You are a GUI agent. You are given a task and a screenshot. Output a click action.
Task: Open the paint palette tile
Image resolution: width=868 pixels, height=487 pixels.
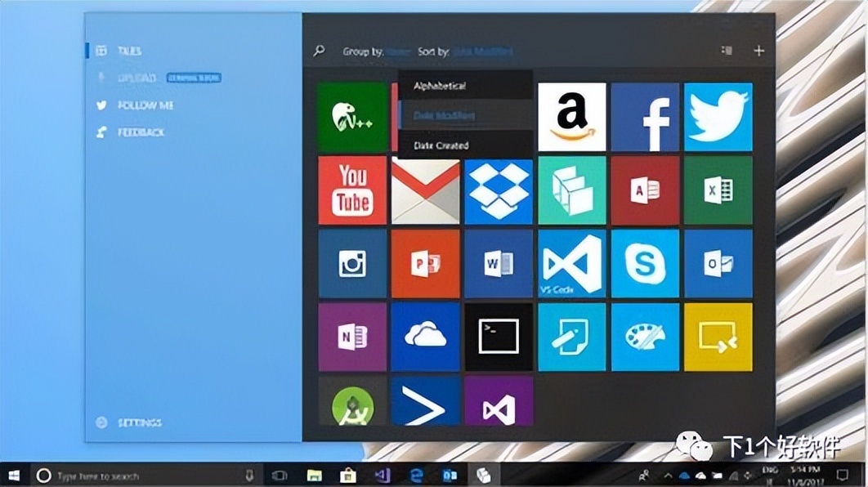[x=645, y=337]
